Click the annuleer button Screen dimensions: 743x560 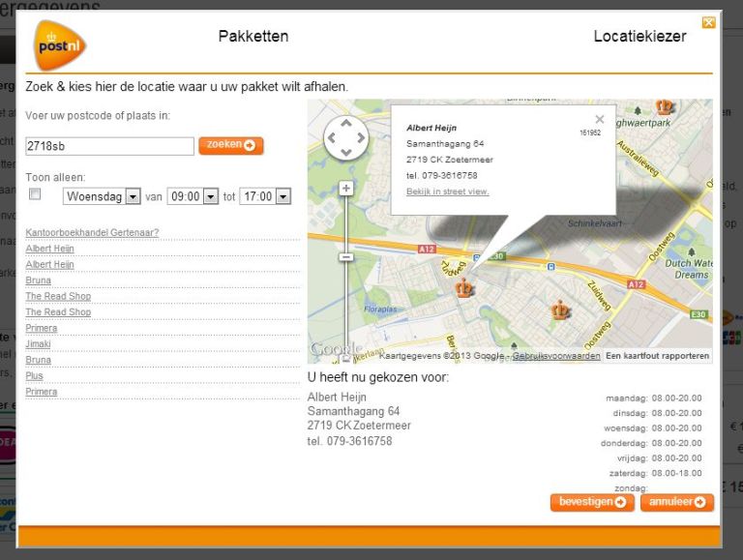pos(676,502)
